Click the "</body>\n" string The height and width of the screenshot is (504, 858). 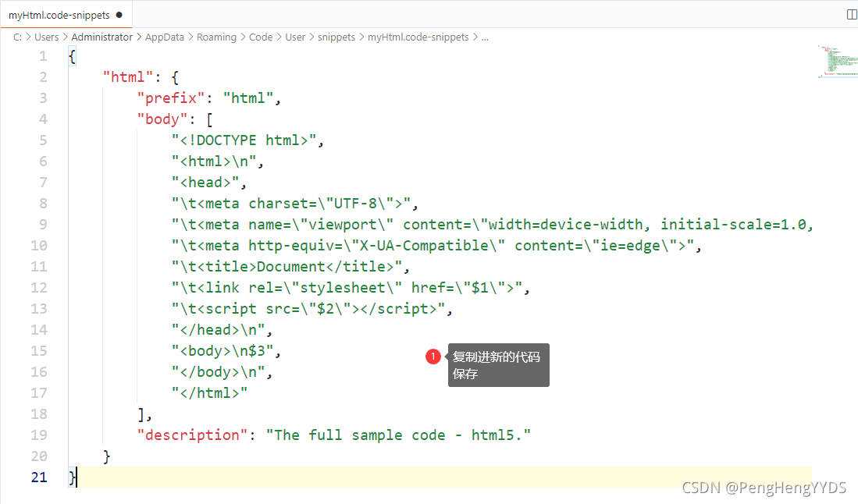pyautogui.click(x=218, y=371)
